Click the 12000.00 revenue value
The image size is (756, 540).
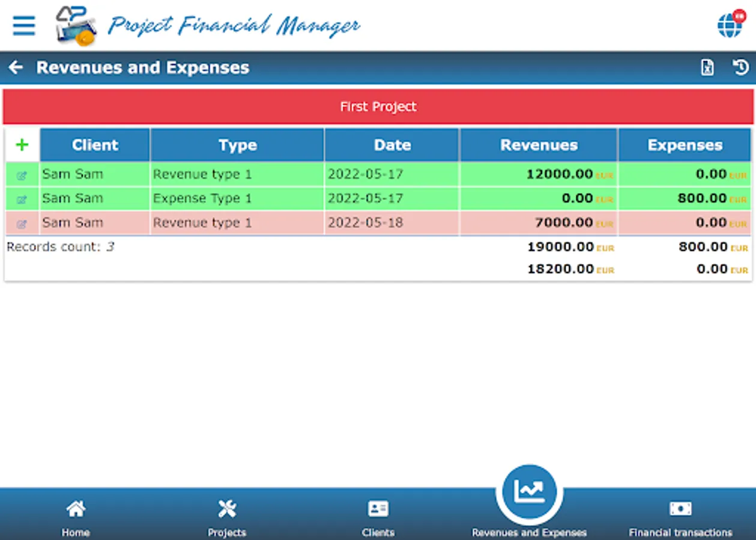(560, 174)
